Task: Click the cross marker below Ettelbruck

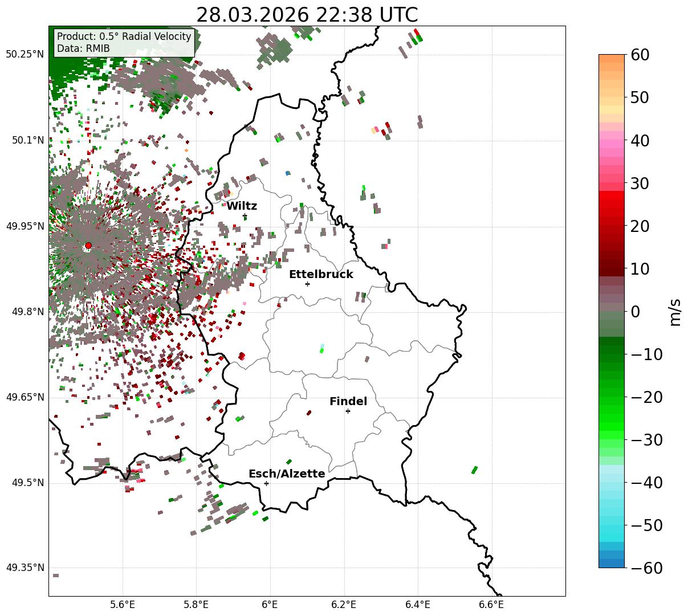Action: click(x=308, y=284)
